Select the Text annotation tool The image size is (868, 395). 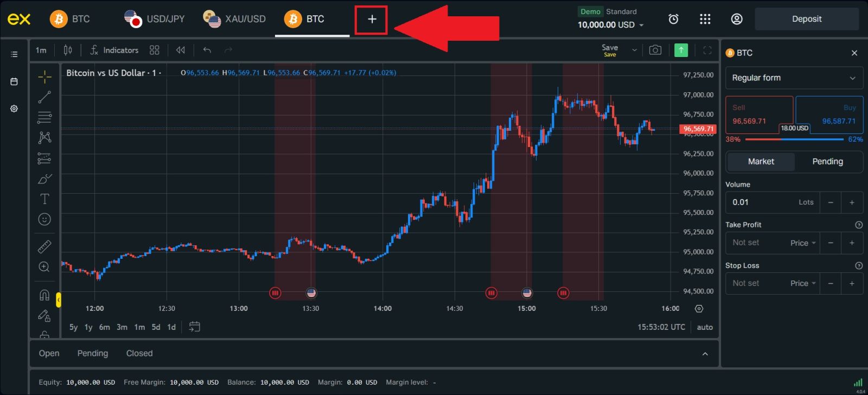click(44, 199)
